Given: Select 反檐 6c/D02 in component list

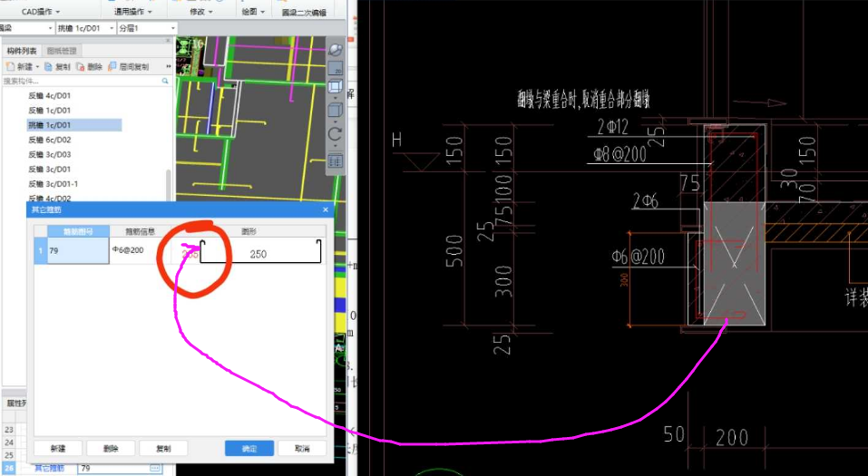Looking at the screenshot, I should [49, 140].
